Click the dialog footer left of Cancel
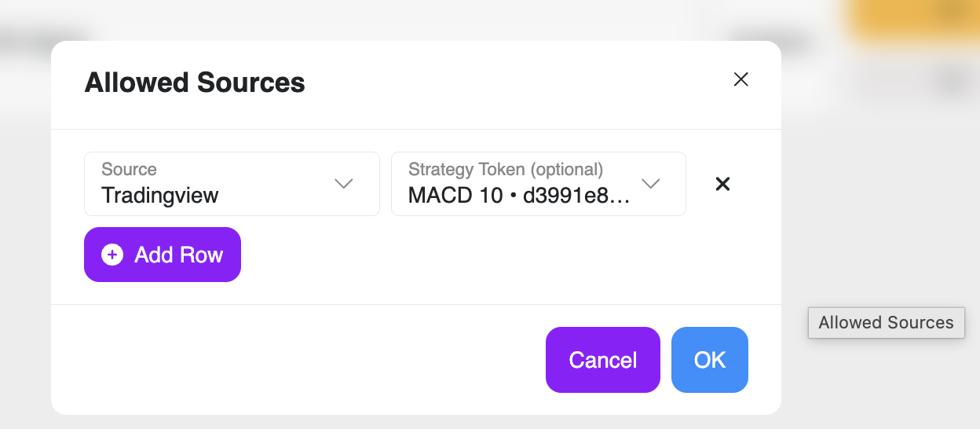The image size is (980, 429). [298, 360]
